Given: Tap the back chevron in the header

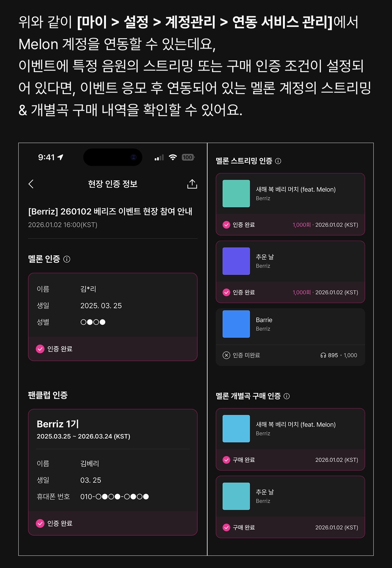Looking at the screenshot, I should [31, 184].
